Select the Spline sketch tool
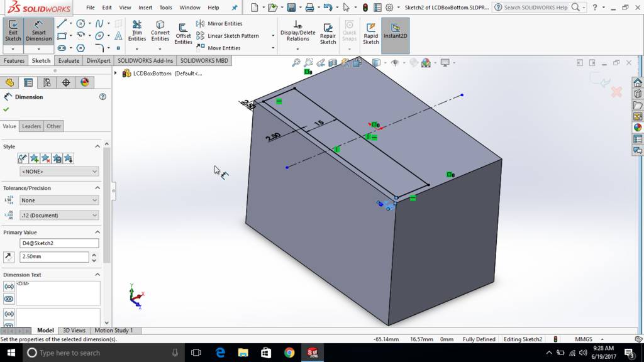This screenshot has height=362, width=644. pyautogui.click(x=99, y=23)
